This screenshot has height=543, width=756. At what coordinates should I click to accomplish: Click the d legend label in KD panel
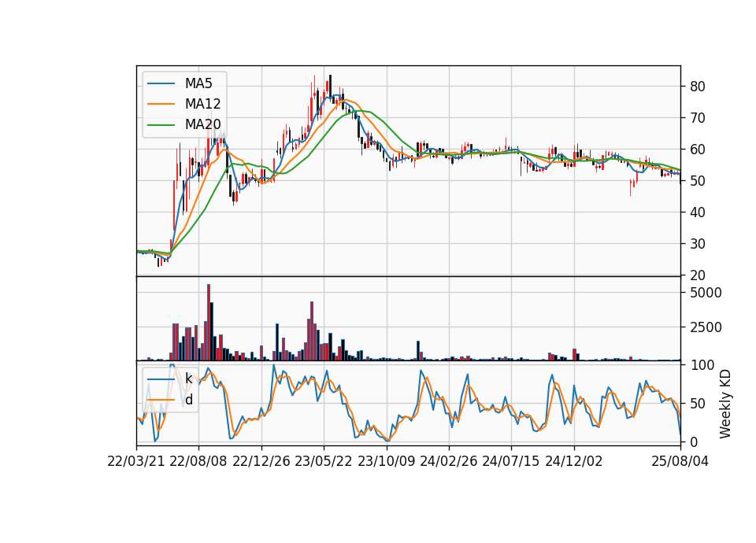point(188,400)
